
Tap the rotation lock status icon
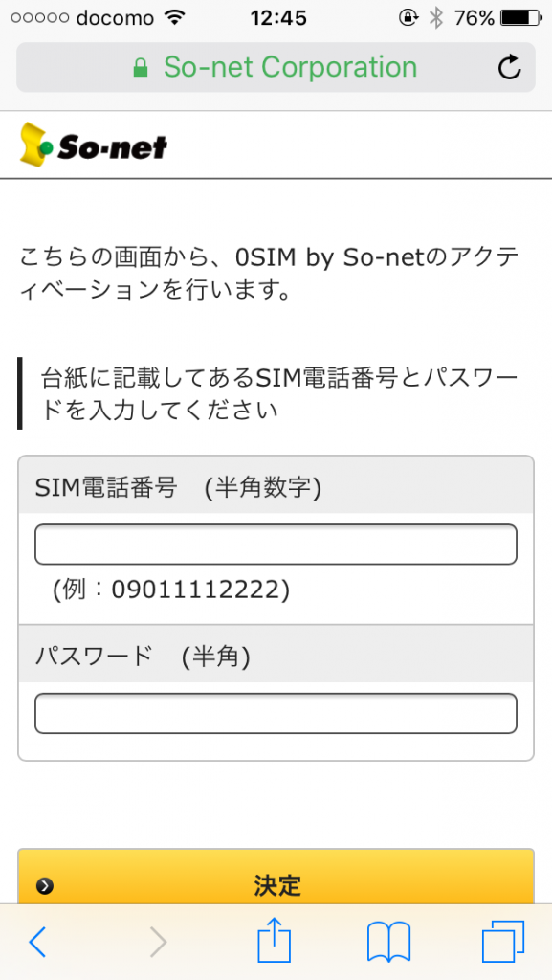[408, 18]
